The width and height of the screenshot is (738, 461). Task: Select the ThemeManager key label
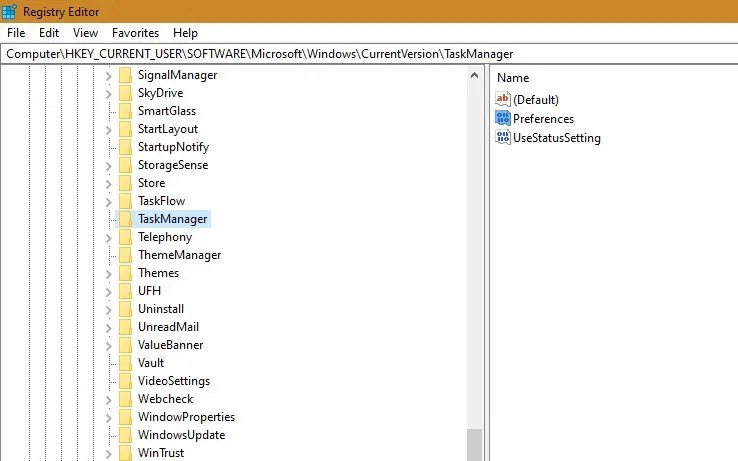(180, 255)
